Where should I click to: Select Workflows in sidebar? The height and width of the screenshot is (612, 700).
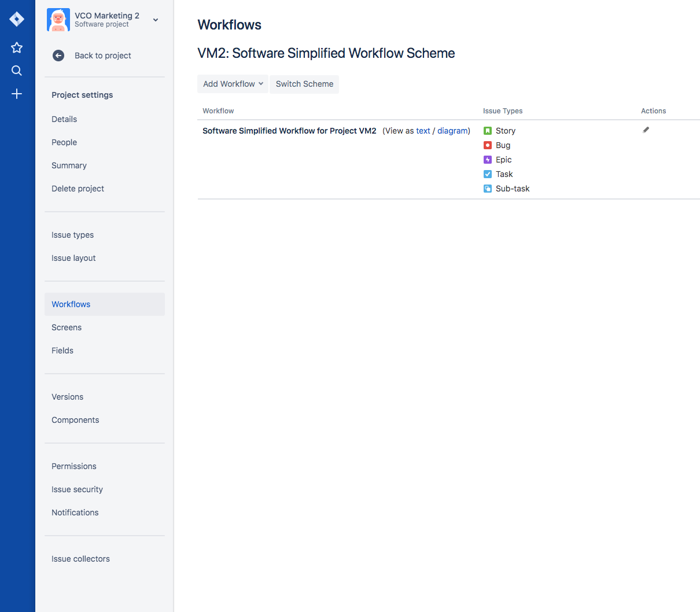coord(105,304)
